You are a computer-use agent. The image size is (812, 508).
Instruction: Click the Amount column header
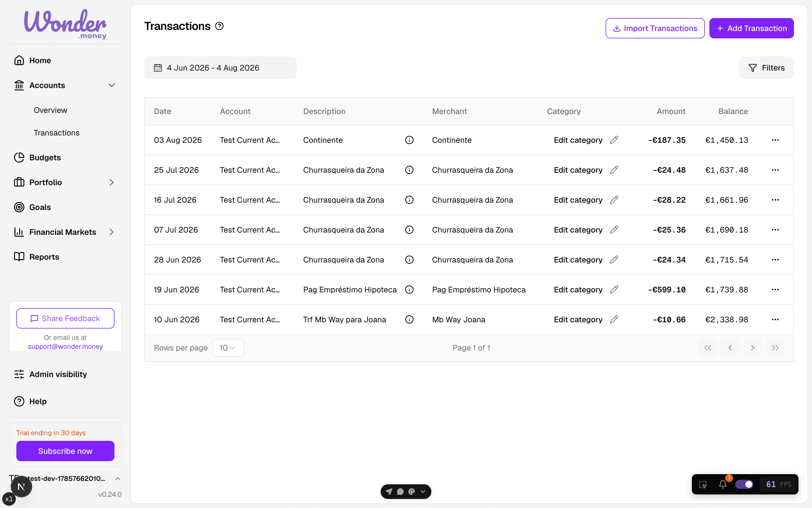[671, 111]
